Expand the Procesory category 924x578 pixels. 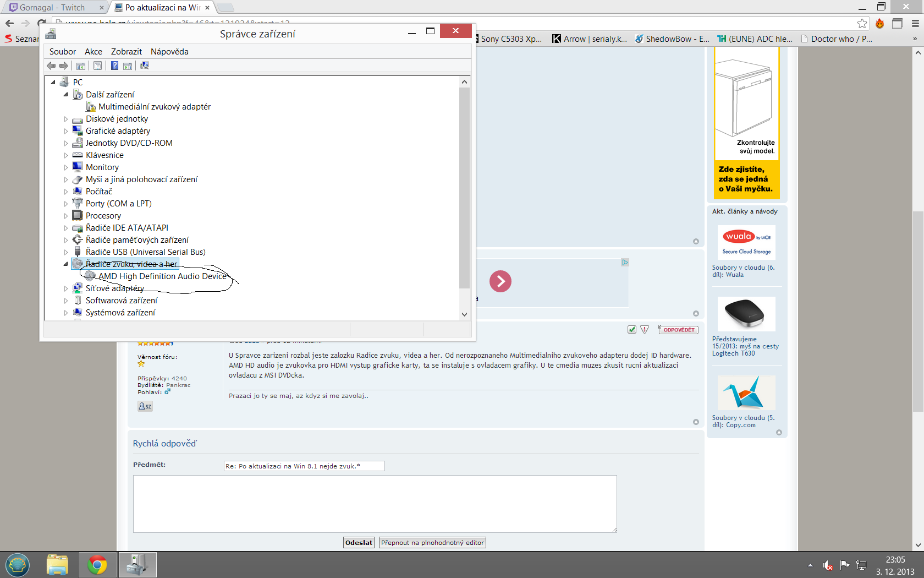pos(66,216)
